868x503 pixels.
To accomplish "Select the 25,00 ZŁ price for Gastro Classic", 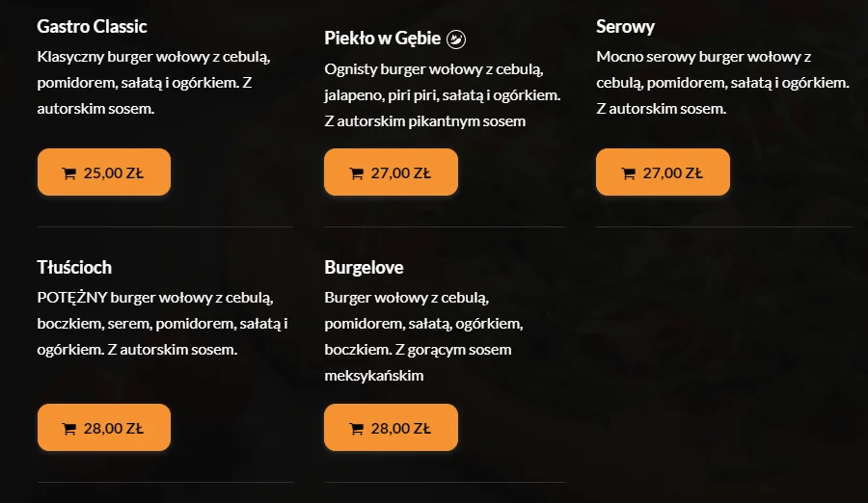I will [x=114, y=173].
